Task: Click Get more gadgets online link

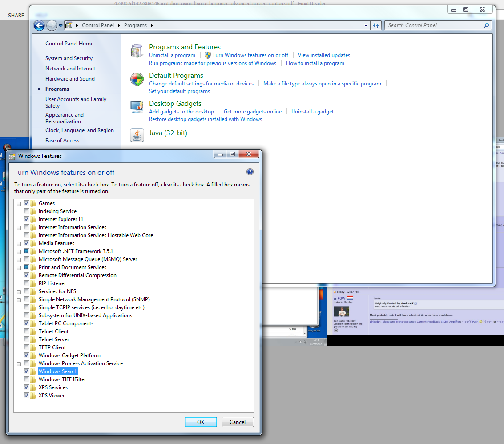Action: click(252, 112)
